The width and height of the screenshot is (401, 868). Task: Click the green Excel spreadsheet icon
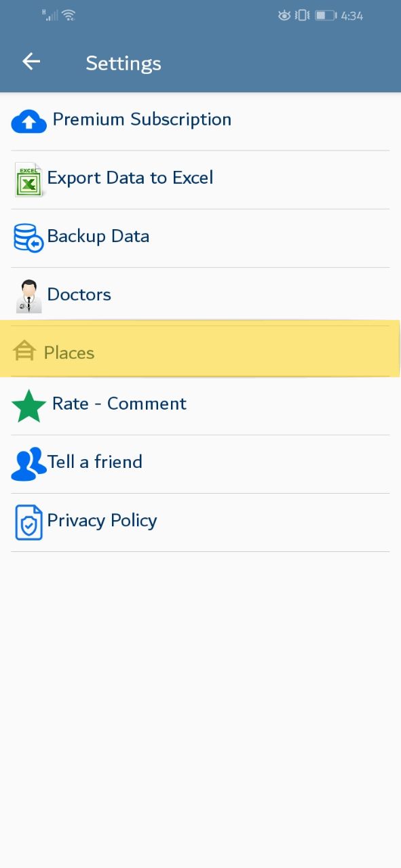click(x=28, y=180)
